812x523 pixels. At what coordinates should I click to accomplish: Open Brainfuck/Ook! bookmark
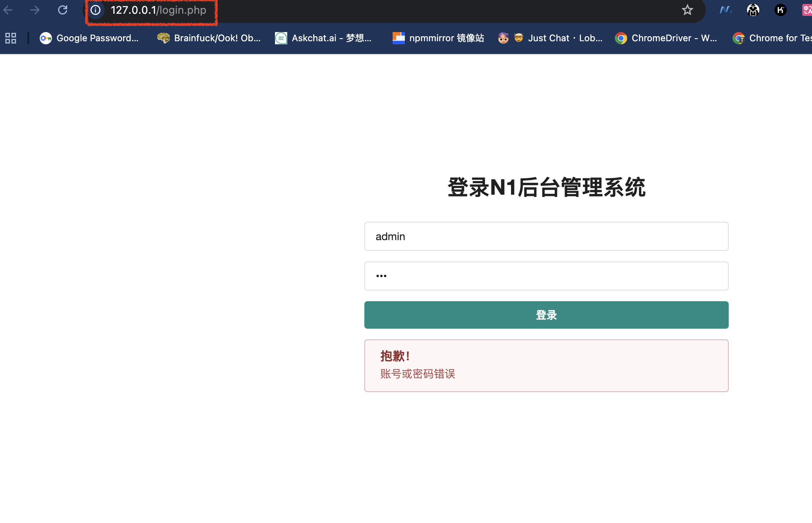[209, 38]
